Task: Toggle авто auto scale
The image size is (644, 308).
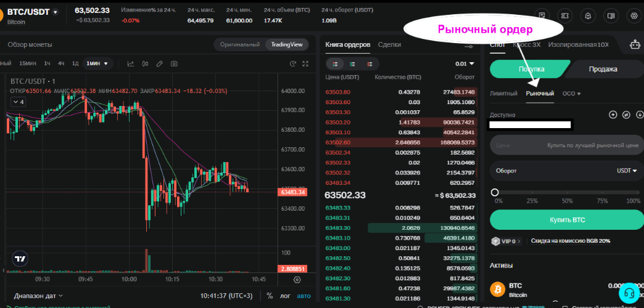Action: click(x=304, y=296)
